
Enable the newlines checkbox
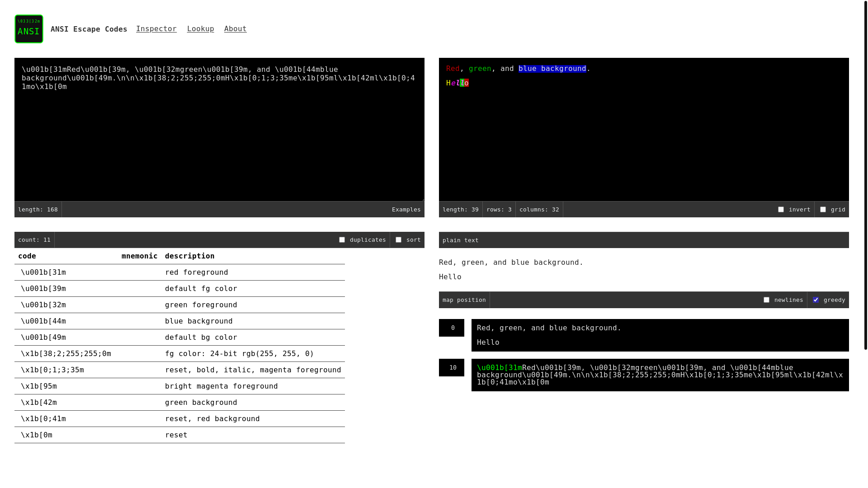point(766,300)
